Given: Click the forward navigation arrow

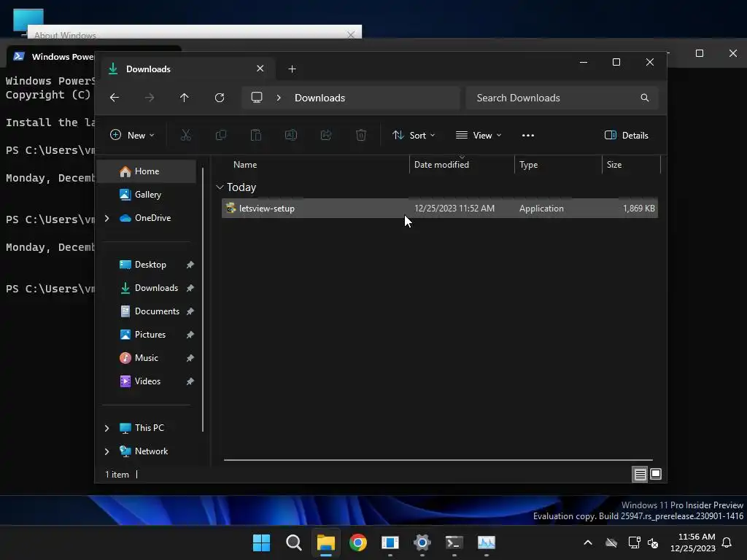Looking at the screenshot, I should click(149, 98).
